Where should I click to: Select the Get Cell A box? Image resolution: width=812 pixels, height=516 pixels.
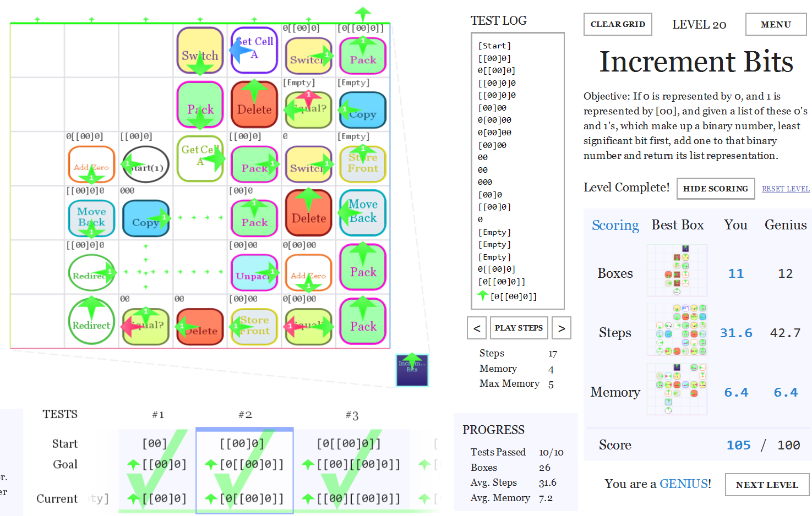pyautogui.click(x=200, y=159)
